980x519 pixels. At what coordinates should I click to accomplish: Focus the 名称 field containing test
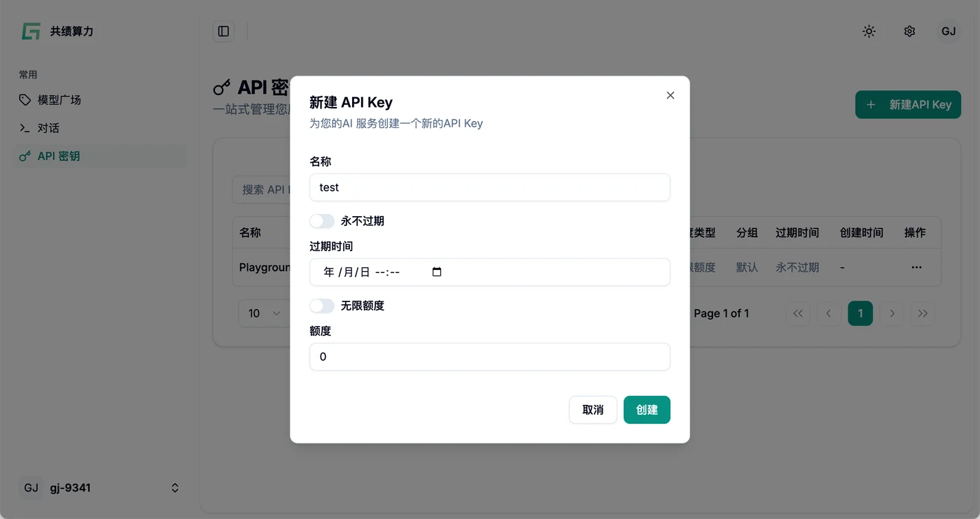point(490,187)
